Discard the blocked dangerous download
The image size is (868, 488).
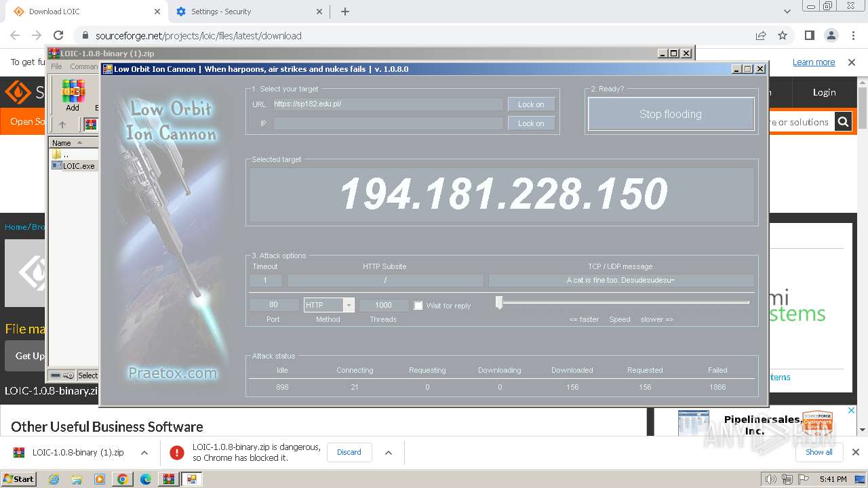tap(349, 452)
